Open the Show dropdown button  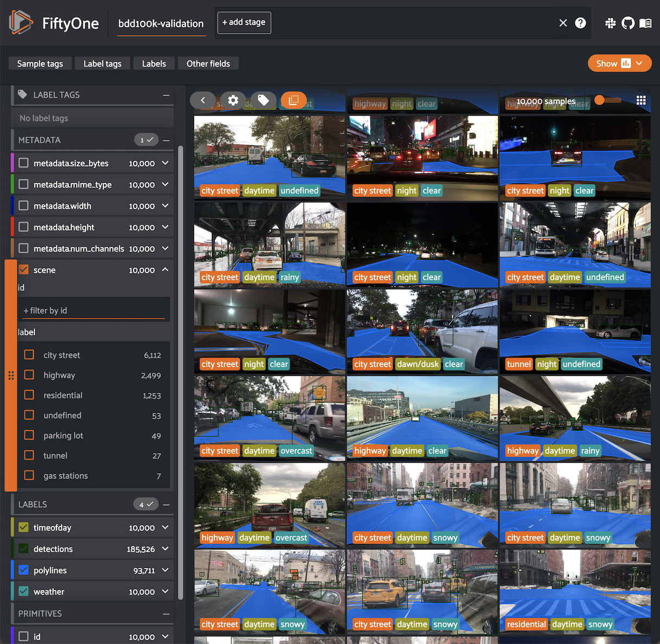[619, 63]
